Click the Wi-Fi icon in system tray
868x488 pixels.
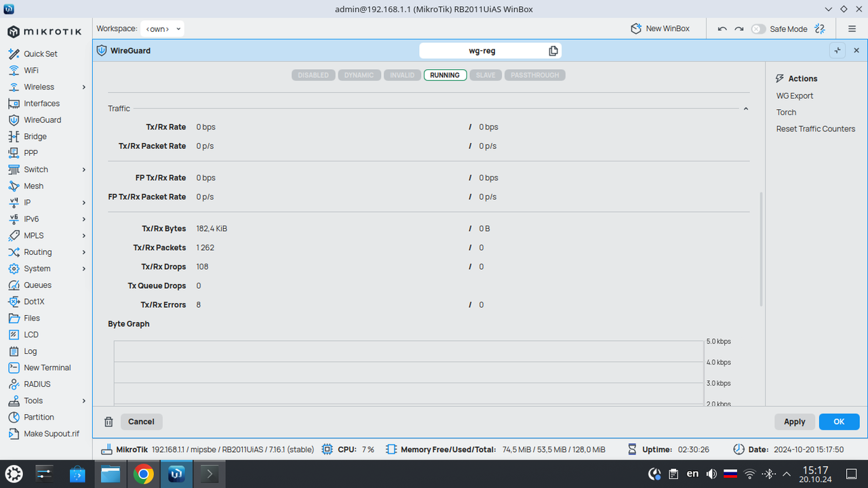click(x=749, y=474)
